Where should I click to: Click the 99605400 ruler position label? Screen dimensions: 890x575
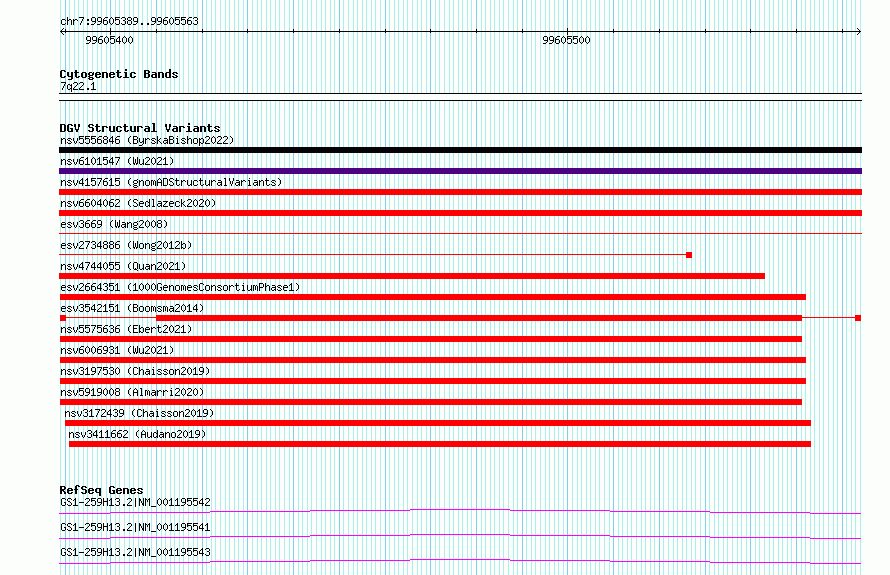coord(109,40)
